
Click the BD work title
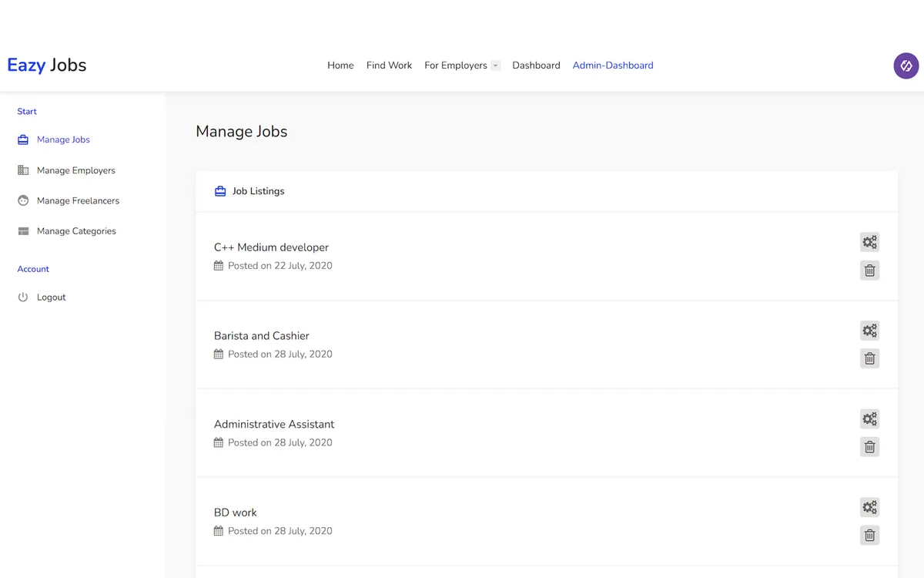tap(236, 512)
